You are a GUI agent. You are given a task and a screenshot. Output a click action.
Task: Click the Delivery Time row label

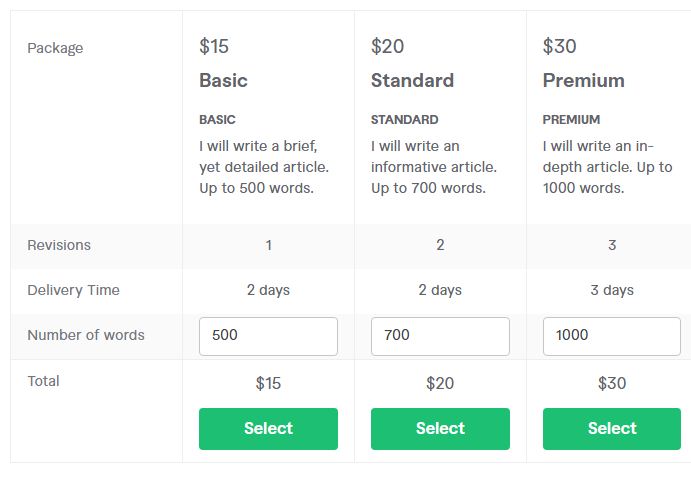click(74, 290)
